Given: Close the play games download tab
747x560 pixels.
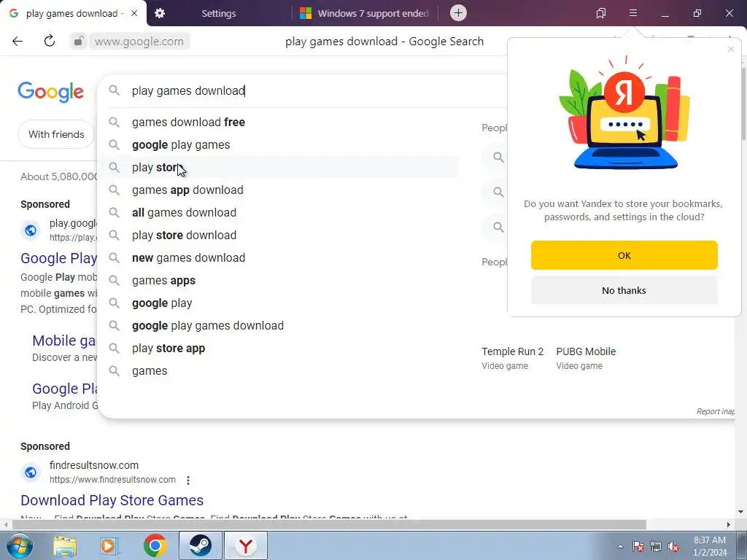Looking at the screenshot, I should 134,13.
